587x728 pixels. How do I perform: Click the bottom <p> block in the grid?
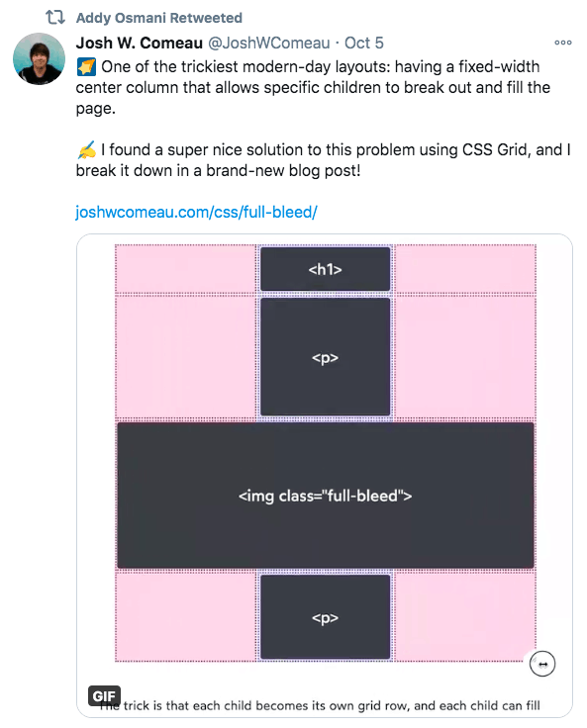point(325,617)
